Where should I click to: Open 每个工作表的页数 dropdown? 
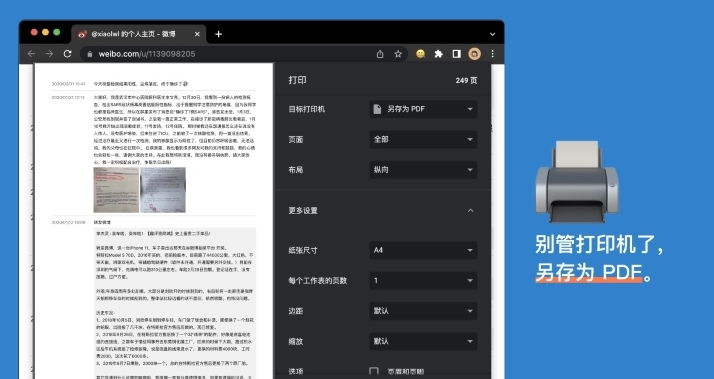[x=423, y=281]
